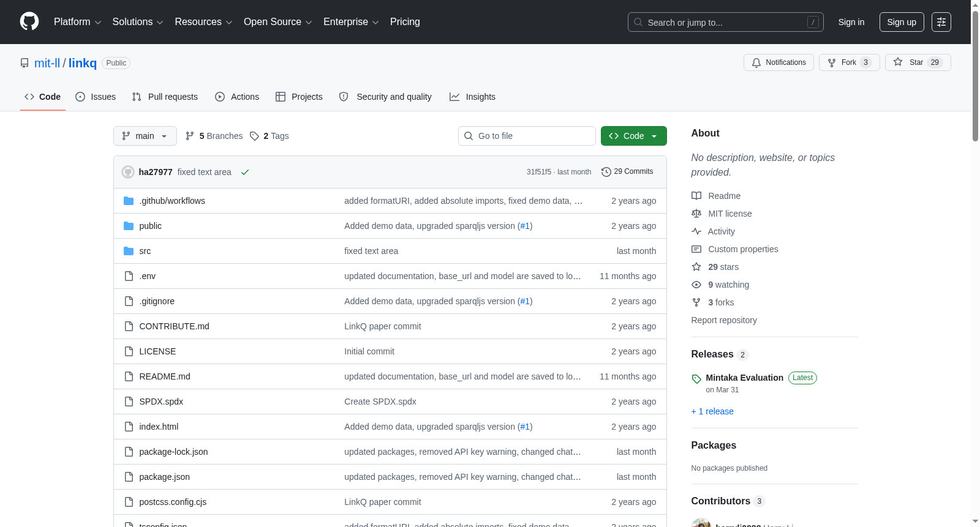Click the MIT license scale icon
Image resolution: width=980 pixels, height=527 pixels.
coord(696,214)
